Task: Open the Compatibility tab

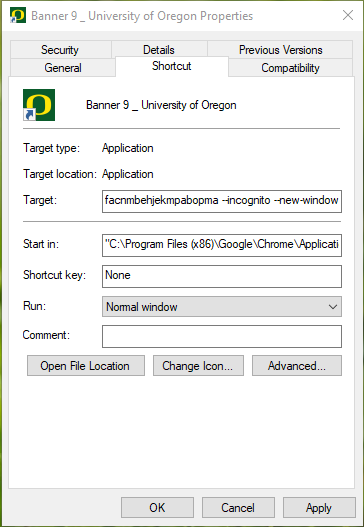Action: coord(290,68)
